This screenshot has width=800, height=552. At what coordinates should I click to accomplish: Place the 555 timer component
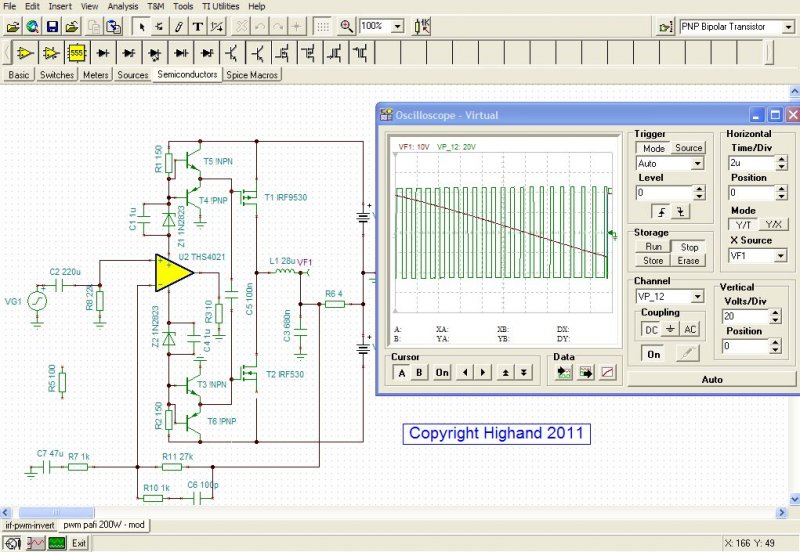[x=77, y=53]
